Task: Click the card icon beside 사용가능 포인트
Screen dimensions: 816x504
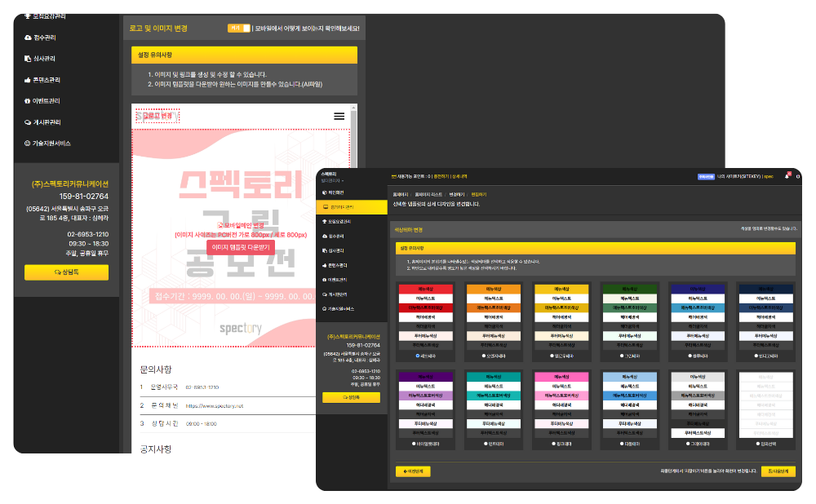Action: pyautogui.click(x=394, y=177)
